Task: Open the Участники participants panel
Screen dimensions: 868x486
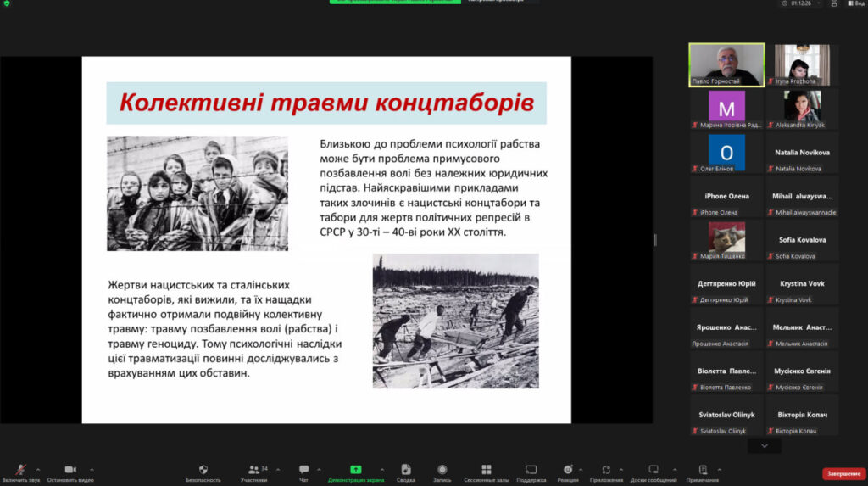Action: (x=253, y=470)
